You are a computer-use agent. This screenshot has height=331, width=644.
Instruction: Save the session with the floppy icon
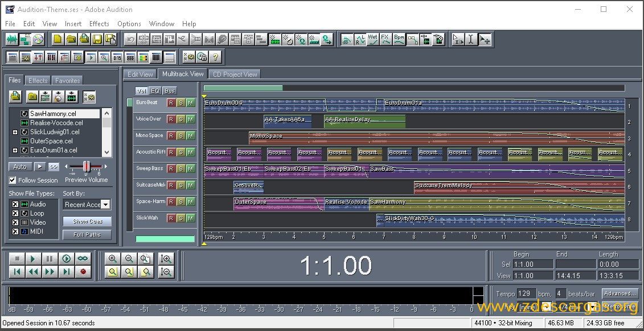click(97, 39)
